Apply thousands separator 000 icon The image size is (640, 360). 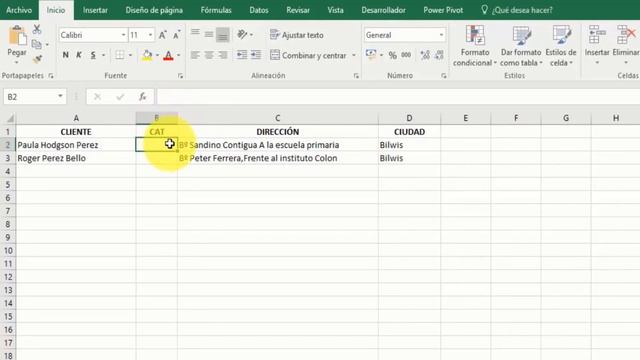[406, 55]
